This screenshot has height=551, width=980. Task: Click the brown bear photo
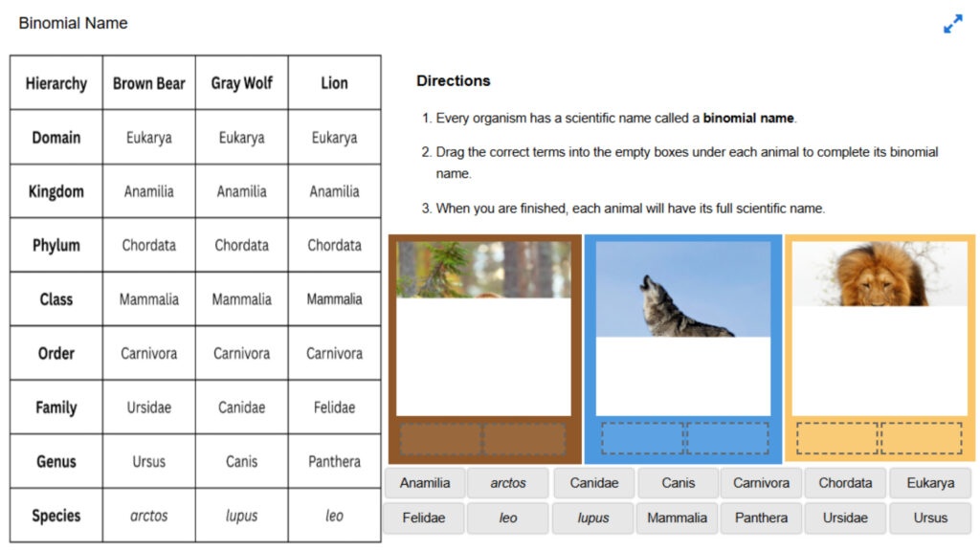click(483, 270)
